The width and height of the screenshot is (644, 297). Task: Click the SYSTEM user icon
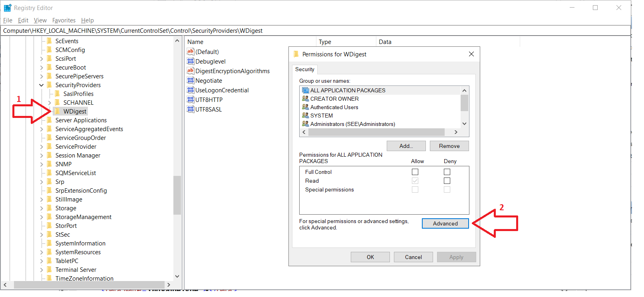pos(306,116)
